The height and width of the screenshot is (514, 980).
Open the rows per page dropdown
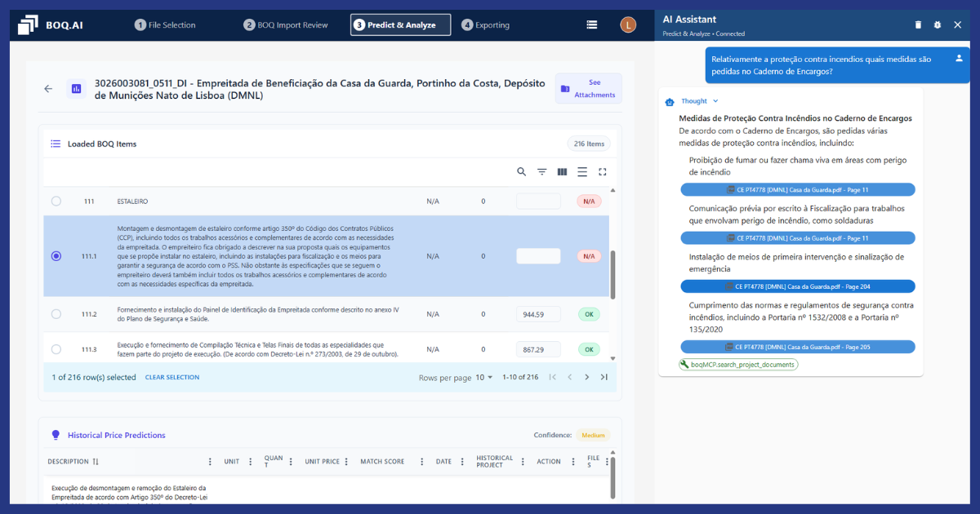coord(484,378)
